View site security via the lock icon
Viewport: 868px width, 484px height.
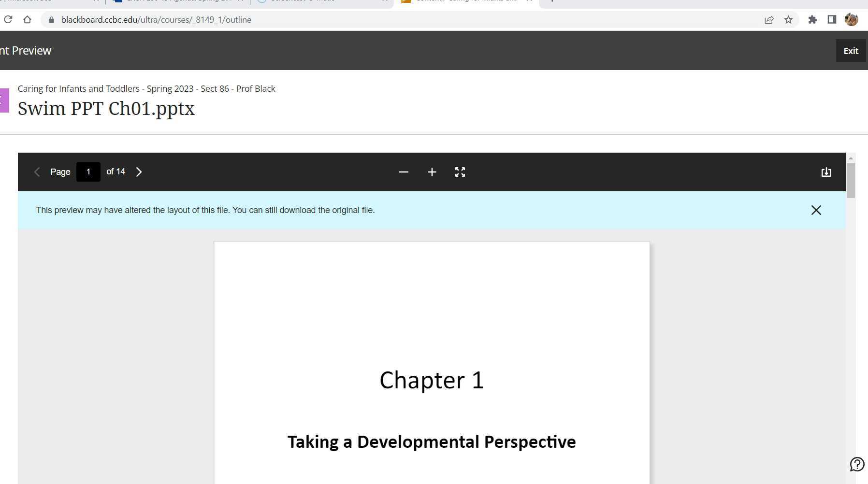coord(50,20)
